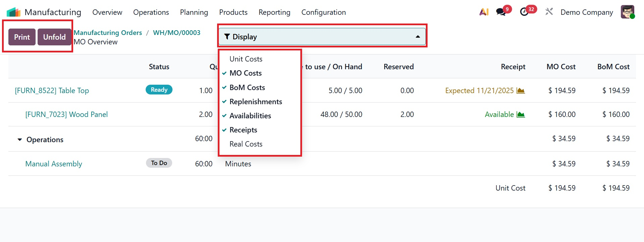
Task: Open the Configuration menu
Action: [324, 12]
